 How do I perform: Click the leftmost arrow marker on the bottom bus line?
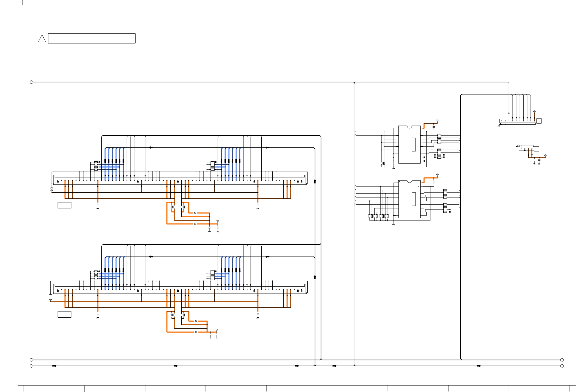click(54, 366)
